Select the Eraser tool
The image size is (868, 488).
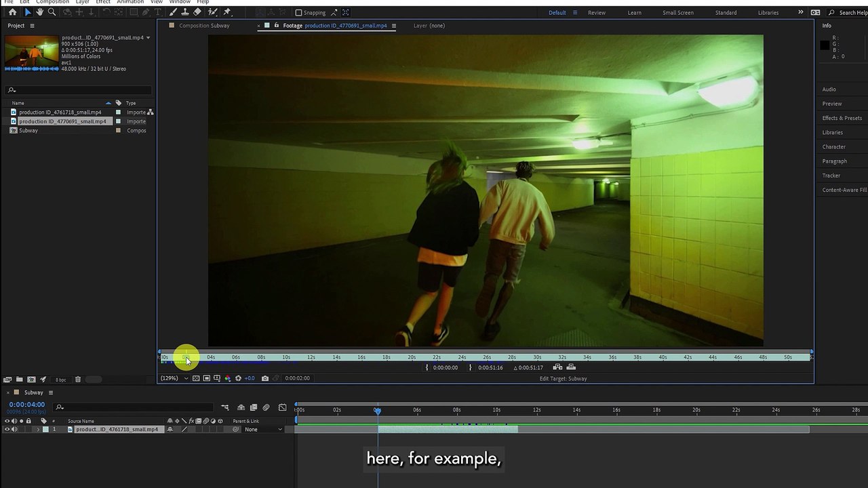pos(197,12)
